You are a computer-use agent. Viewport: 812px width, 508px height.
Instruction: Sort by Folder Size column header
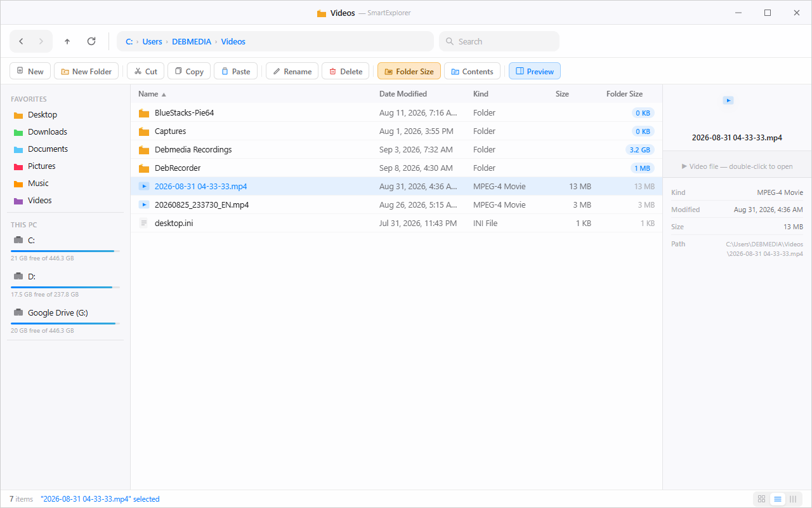(x=624, y=94)
